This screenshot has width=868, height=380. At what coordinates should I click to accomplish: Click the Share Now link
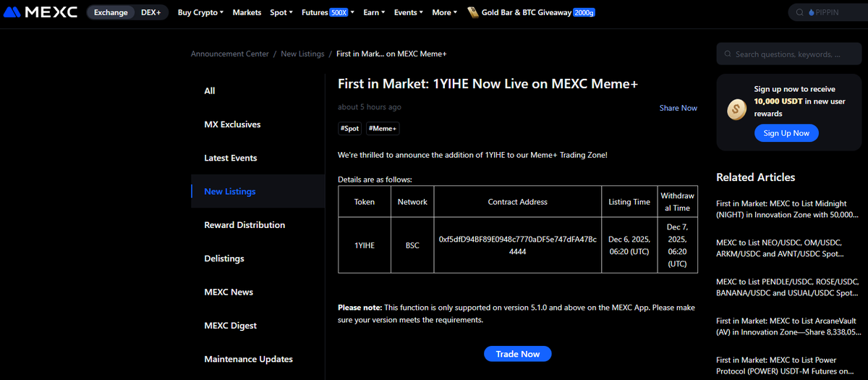pos(678,108)
